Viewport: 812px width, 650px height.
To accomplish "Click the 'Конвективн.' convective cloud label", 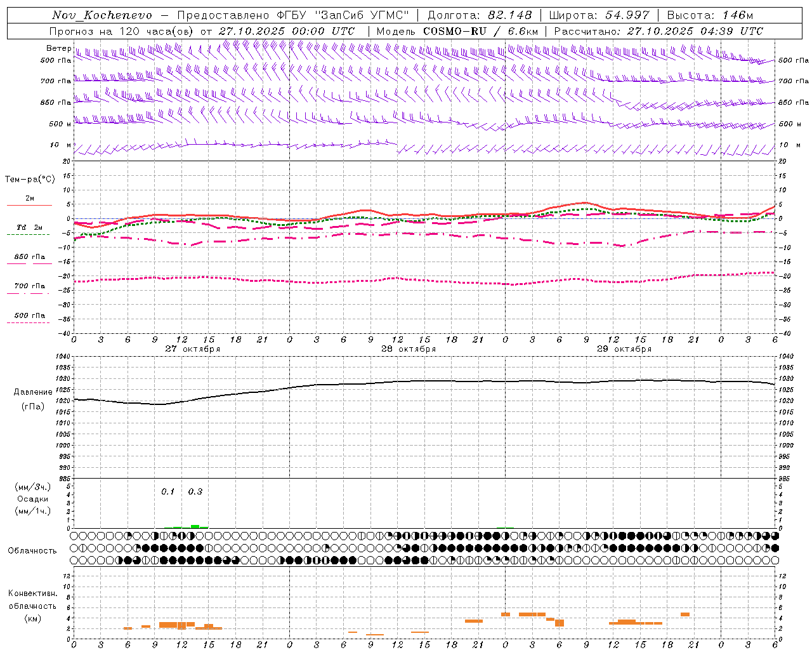I will [x=32, y=594].
